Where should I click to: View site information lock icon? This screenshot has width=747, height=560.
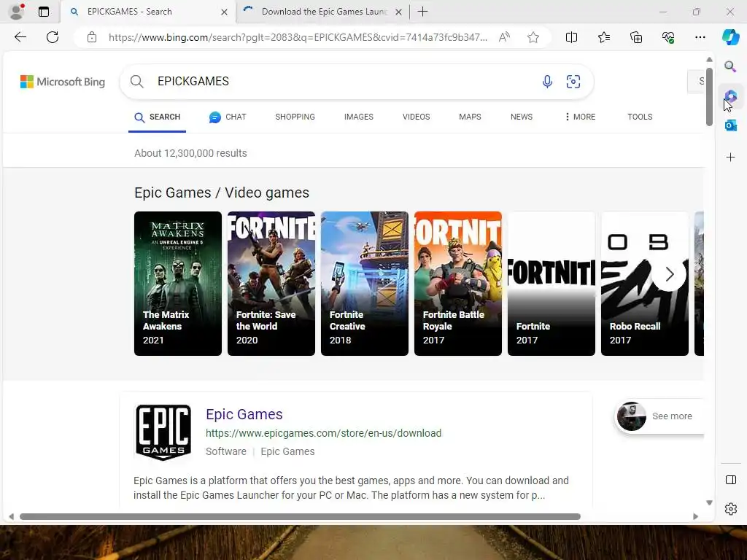coord(92,37)
